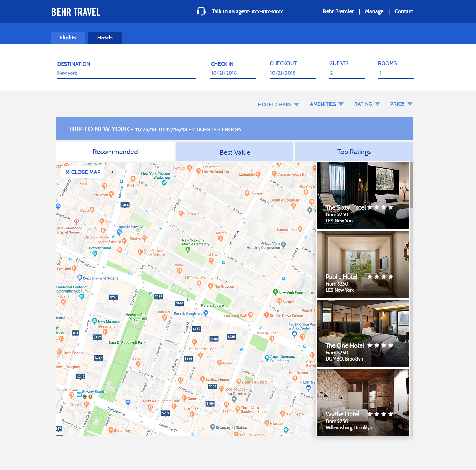Image resolution: width=476 pixels, height=470 pixels.
Task: Expand the Price filter dropdown
Action: pyautogui.click(x=401, y=104)
